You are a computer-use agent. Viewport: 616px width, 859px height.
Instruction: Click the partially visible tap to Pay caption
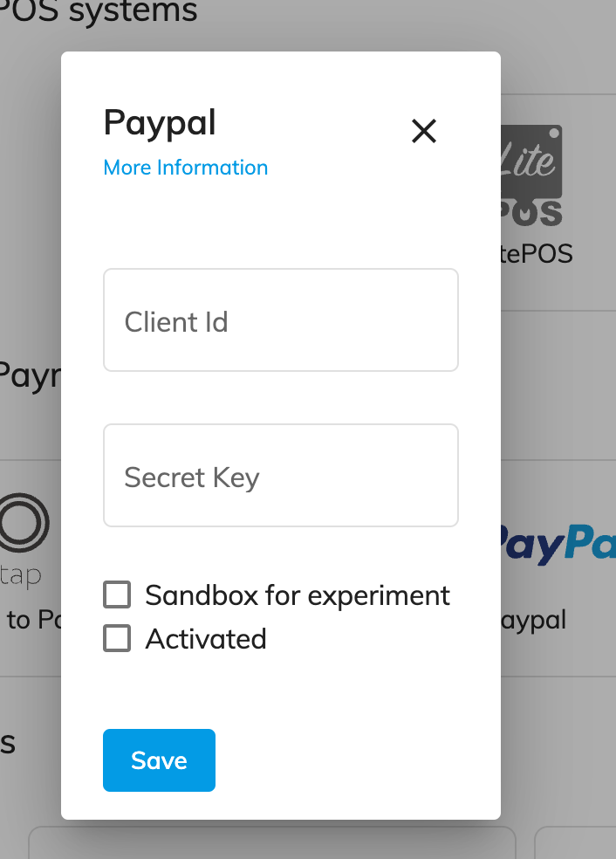[x=34, y=620]
